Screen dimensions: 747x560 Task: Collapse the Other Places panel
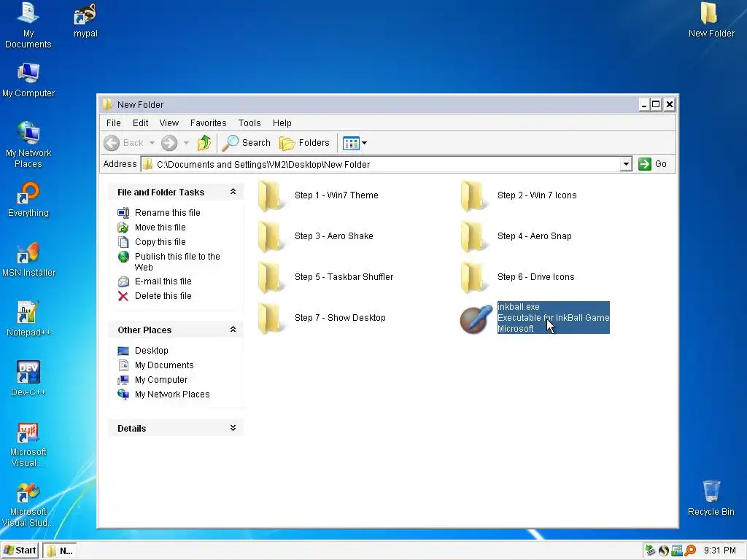233,329
